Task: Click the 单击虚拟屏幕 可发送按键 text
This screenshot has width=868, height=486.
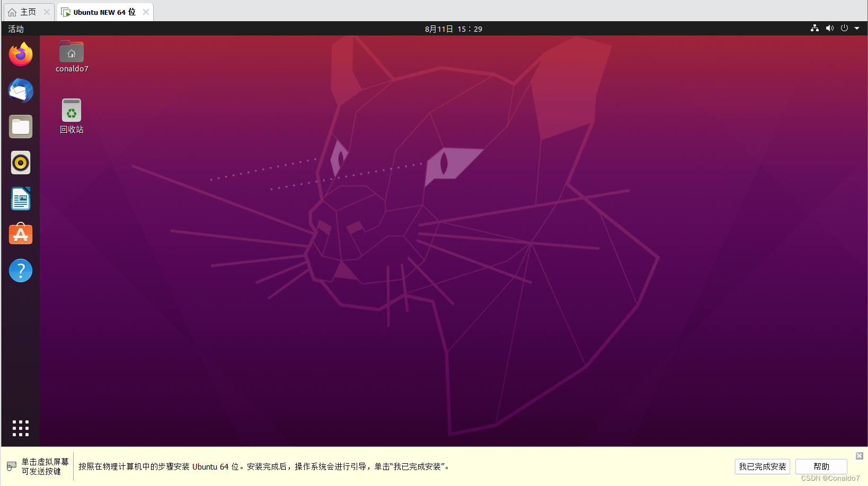Action: (x=45, y=466)
